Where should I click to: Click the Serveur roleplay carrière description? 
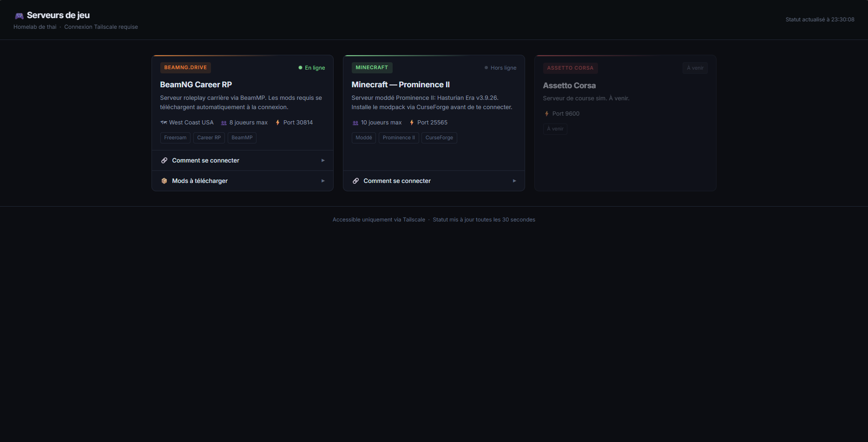coord(241,103)
